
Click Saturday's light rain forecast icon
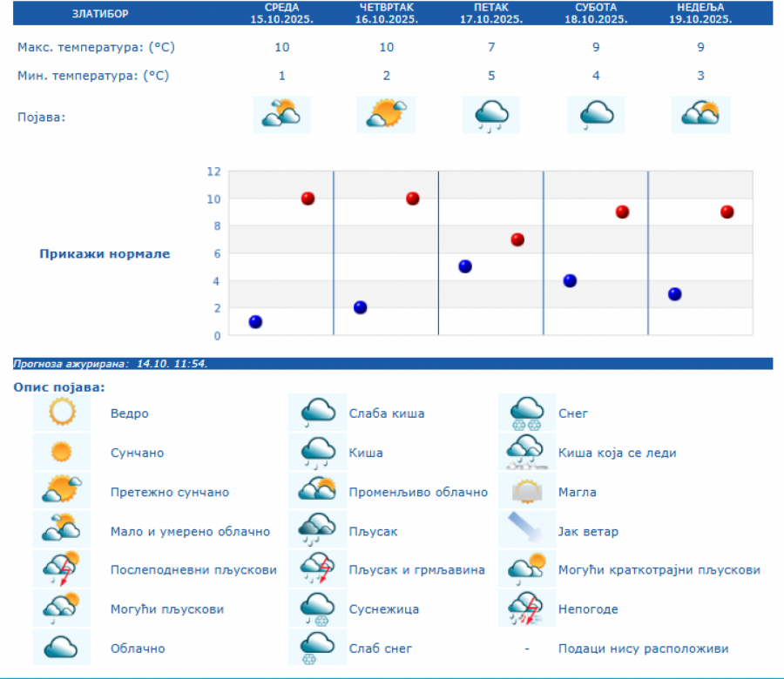(x=596, y=114)
